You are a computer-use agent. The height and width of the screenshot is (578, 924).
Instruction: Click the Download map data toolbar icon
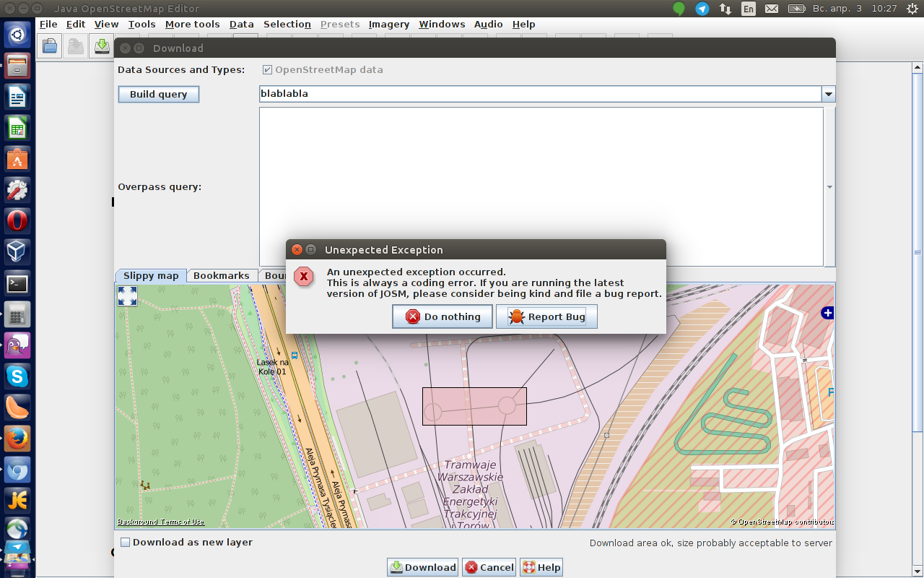103,47
